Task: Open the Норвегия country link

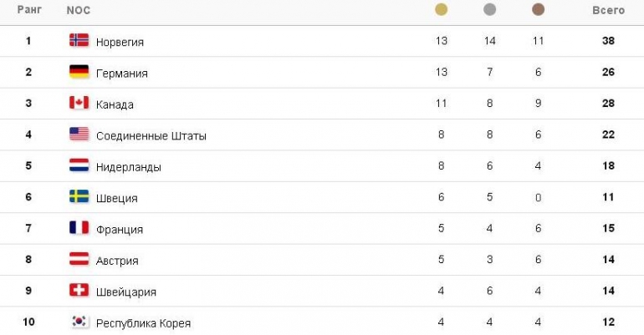Action: click(x=120, y=42)
